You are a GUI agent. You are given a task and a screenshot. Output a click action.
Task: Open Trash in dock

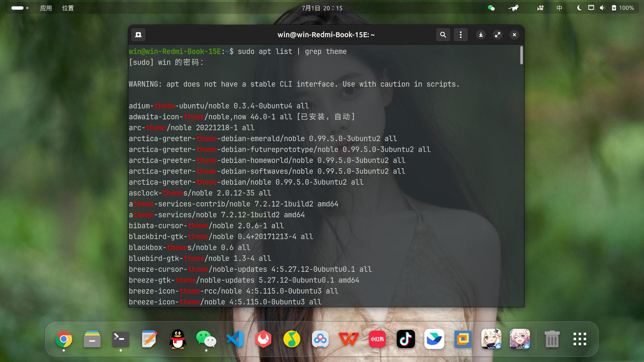tap(552, 339)
